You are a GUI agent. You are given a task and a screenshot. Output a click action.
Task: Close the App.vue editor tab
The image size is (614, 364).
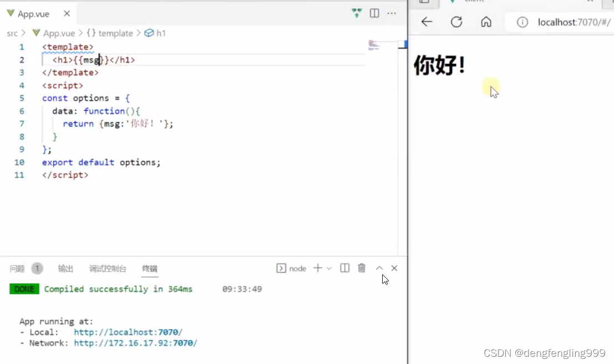[x=67, y=14]
